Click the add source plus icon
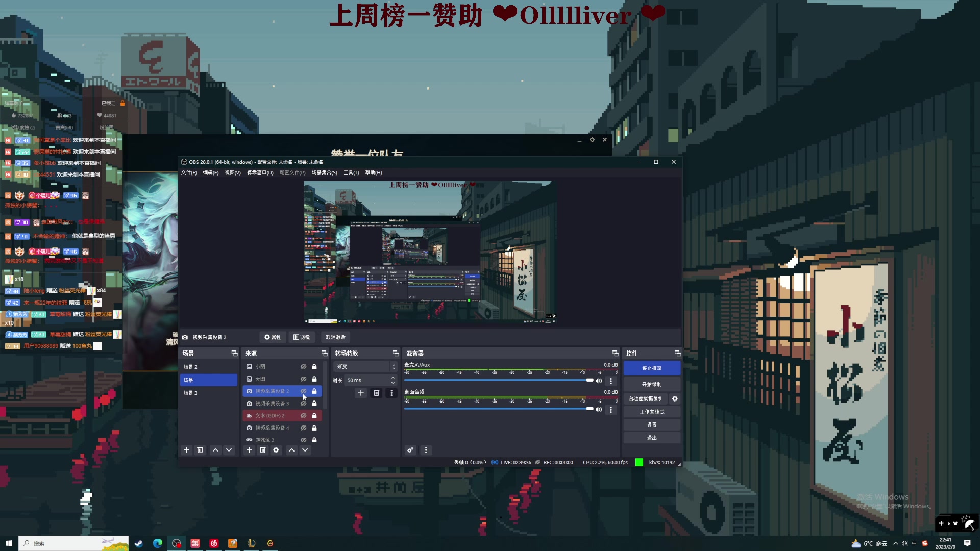This screenshot has height=551, width=980. (x=249, y=450)
